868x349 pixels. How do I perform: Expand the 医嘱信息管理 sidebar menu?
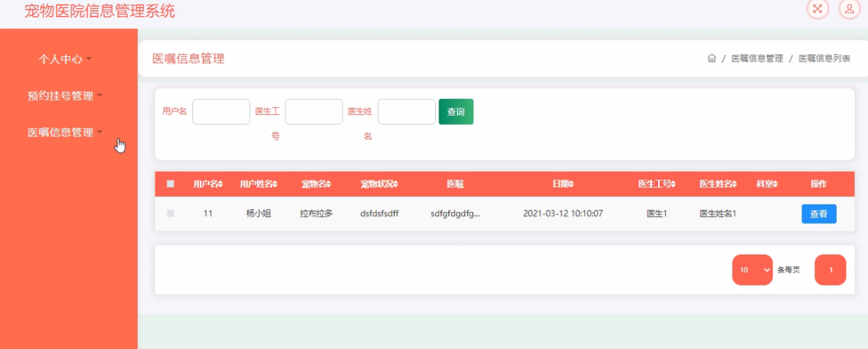pos(65,133)
